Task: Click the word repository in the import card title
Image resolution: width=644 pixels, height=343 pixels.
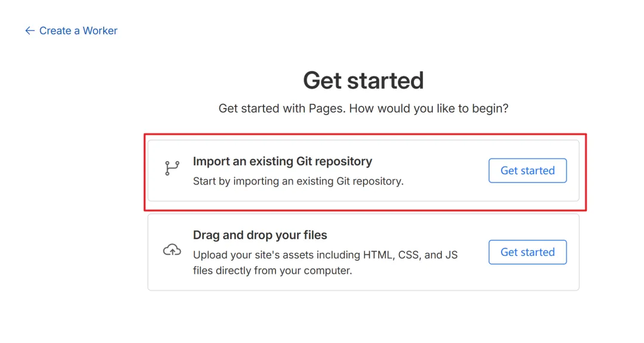Action: click(344, 162)
